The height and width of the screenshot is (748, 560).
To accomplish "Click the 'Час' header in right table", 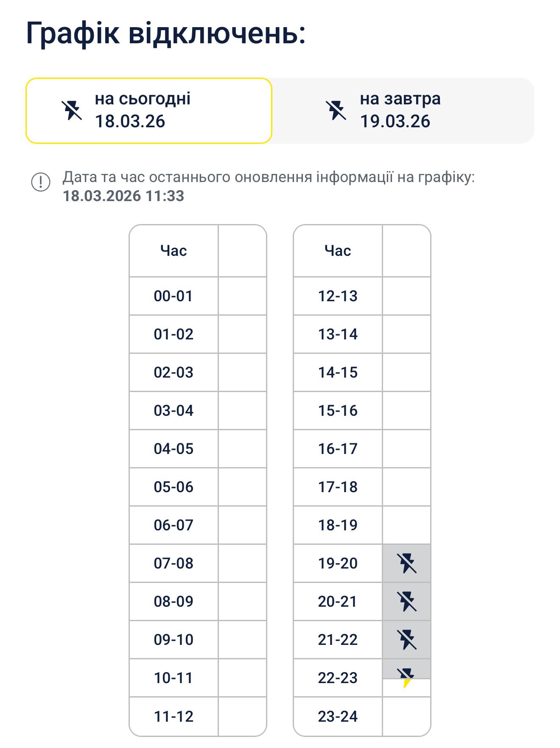I will point(338,251).
